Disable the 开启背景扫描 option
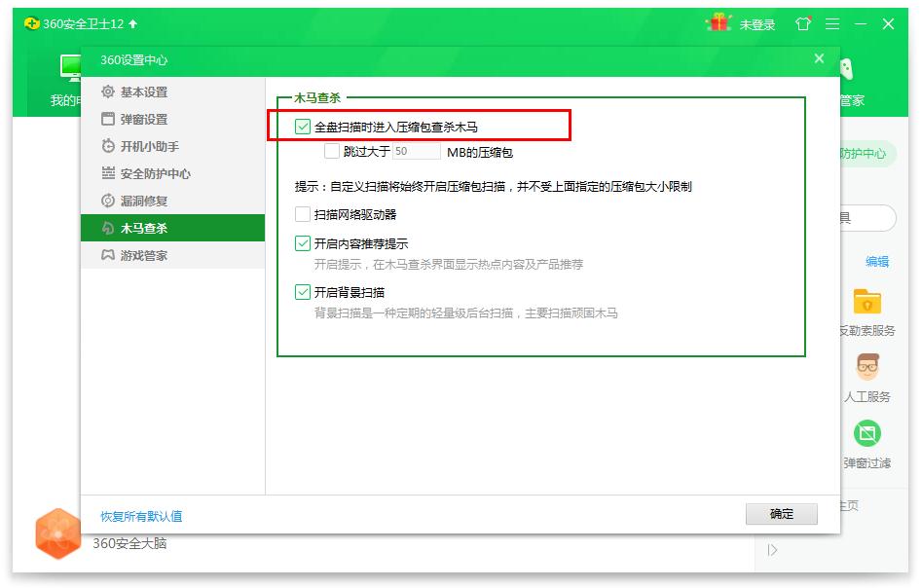The width and height of the screenshot is (921, 588). coord(303,292)
